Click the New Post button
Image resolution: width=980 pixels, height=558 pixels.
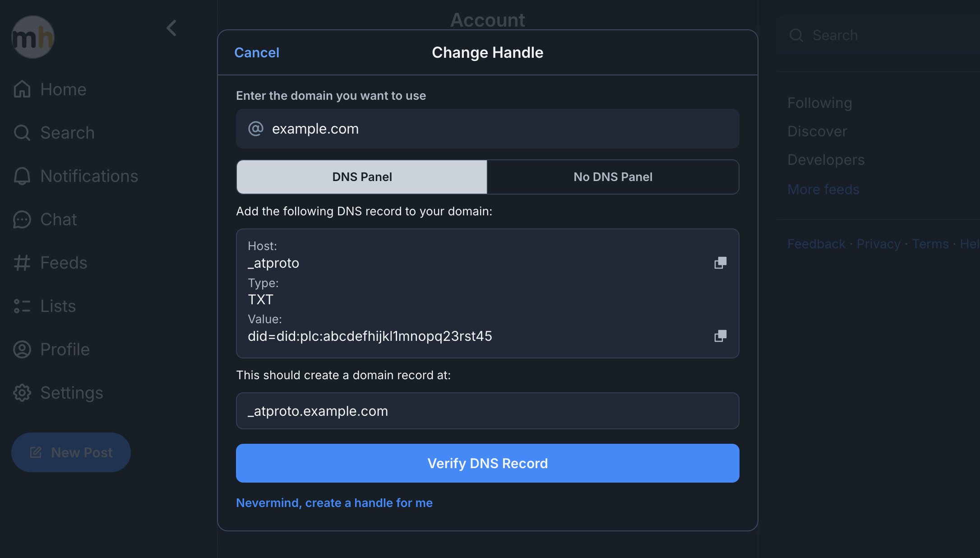71,452
